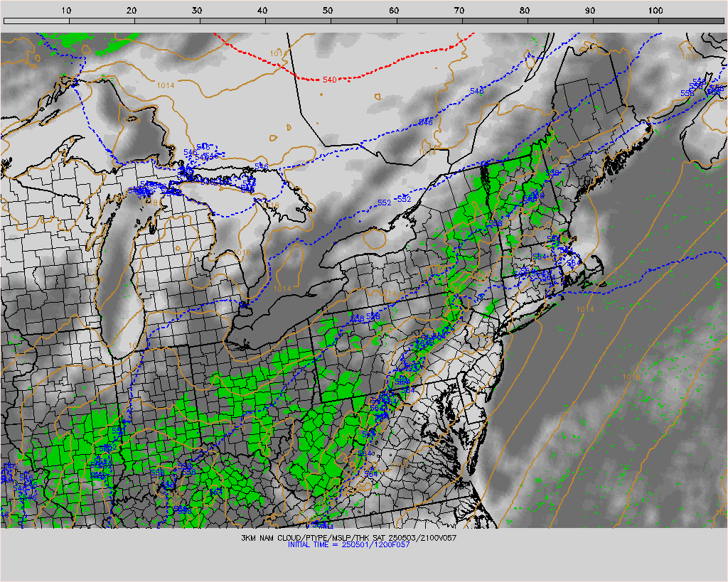Click the "30" label on the cloud scale
Viewport: 728px width, 582px height.
(198, 11)
